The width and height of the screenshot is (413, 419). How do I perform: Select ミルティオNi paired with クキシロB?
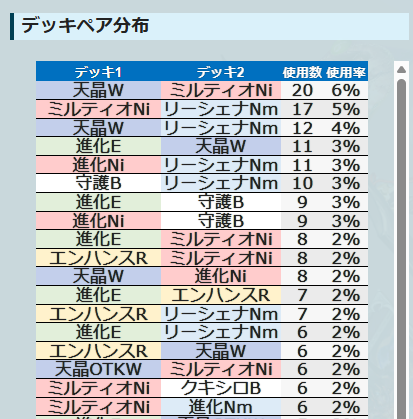(98, 388)
